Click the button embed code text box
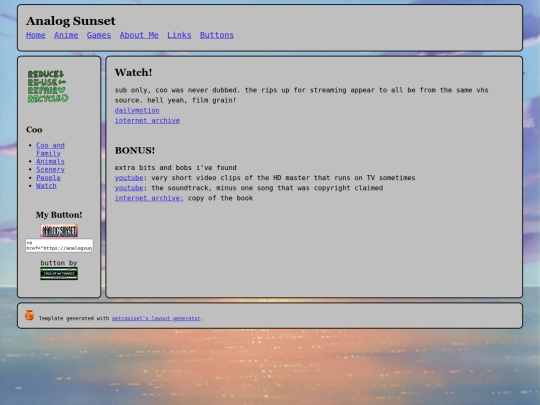This screenshot has width=540, height=405. (x=59, y=246)
